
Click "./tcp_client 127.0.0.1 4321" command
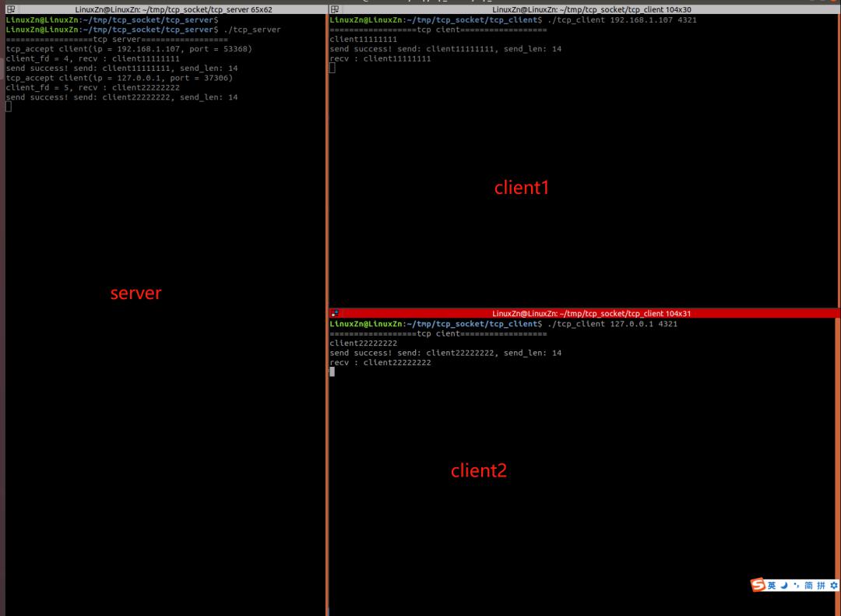point(612,324)
